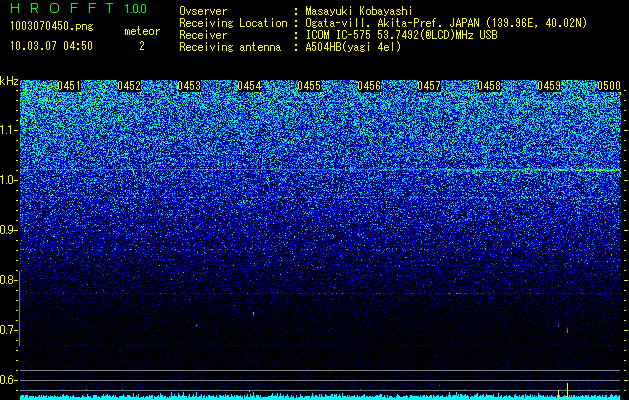Click the 0459 time marker
Viewport: 629px width, 400px height.
(x=549, y=86)
